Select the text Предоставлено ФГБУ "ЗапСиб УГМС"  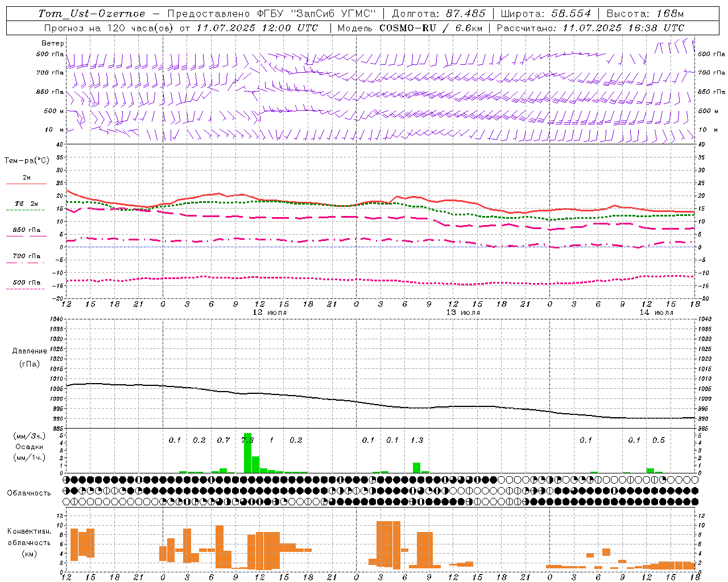tap(272, 14)
